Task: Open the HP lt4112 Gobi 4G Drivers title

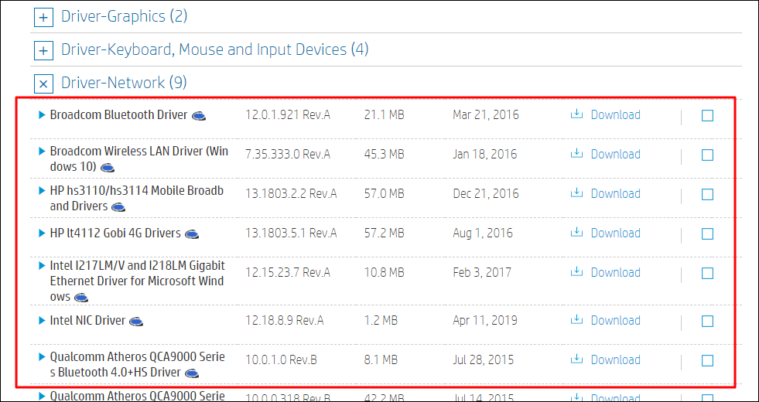Action: pyautogui.click(x=115, y=233)
